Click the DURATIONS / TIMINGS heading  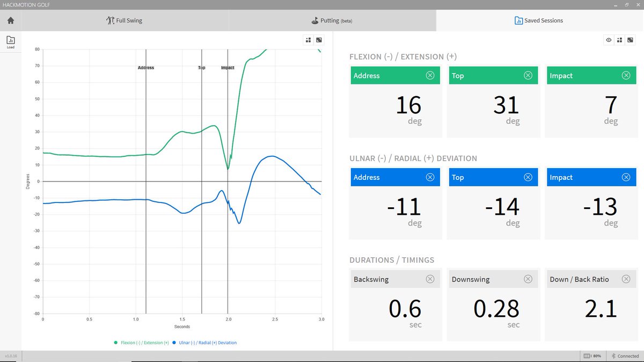click(392, 260)
